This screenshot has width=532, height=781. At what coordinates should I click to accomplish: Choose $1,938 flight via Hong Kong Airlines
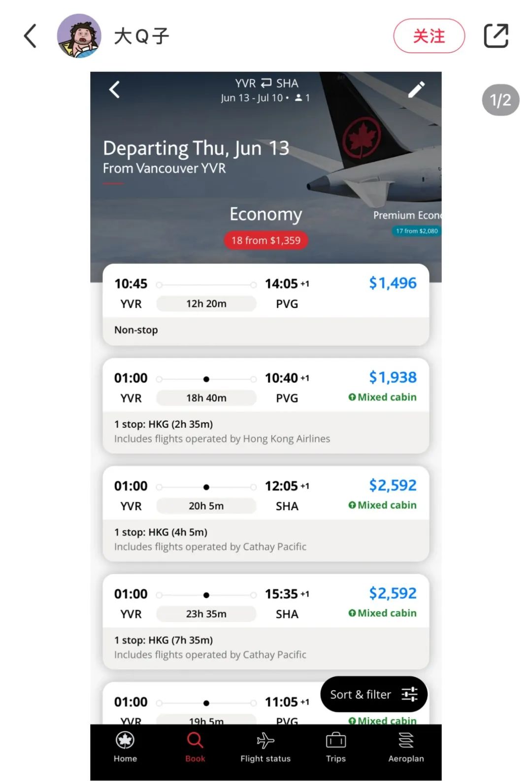(x=266, y=406)
